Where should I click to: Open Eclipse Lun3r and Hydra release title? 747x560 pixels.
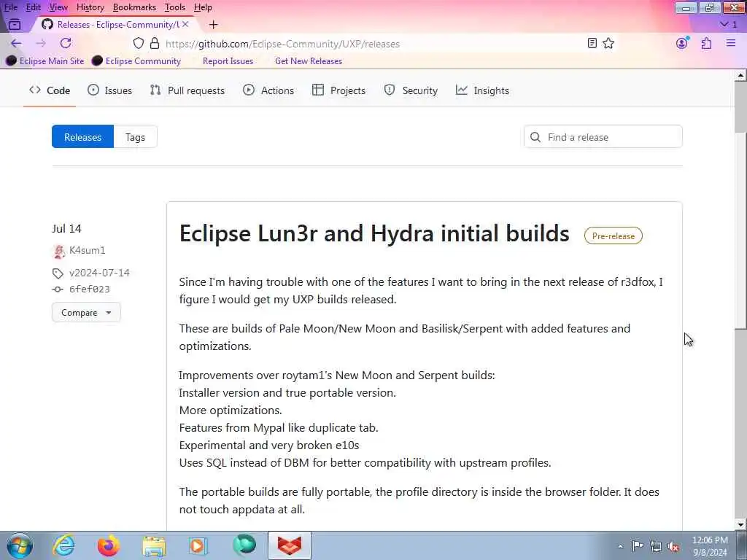tap(374, 234)
